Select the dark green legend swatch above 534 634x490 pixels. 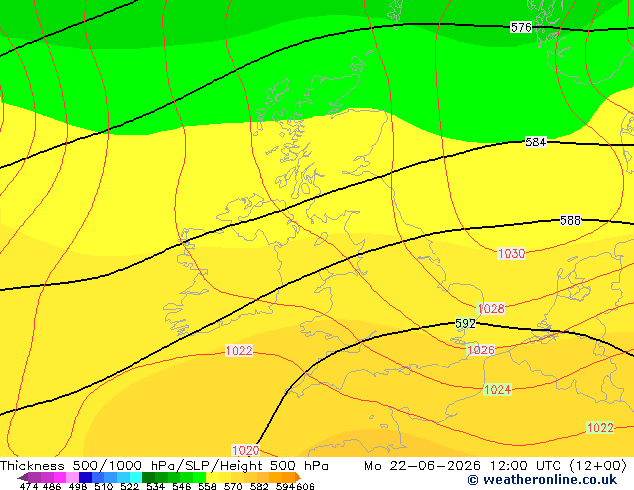click(x=148, y=477)
